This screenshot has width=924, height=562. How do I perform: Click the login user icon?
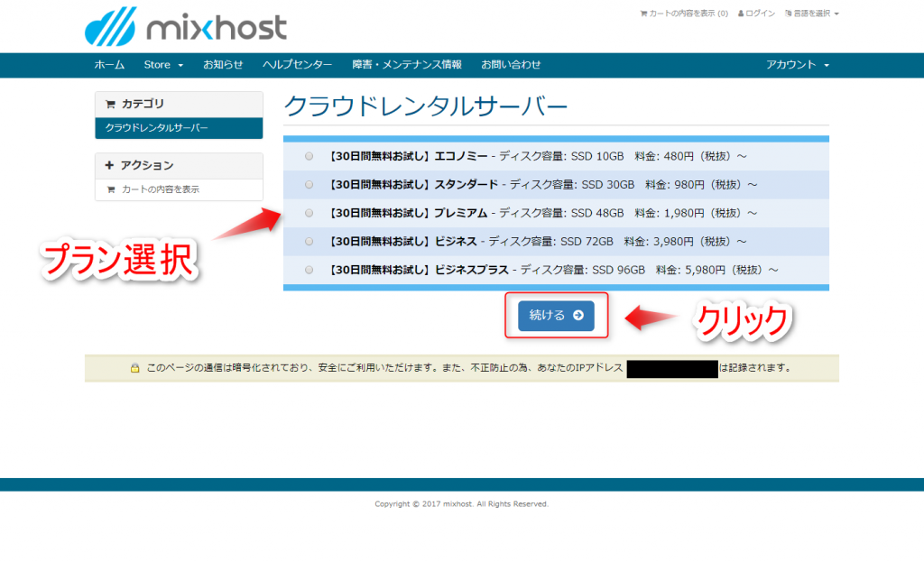coord(741,14)
